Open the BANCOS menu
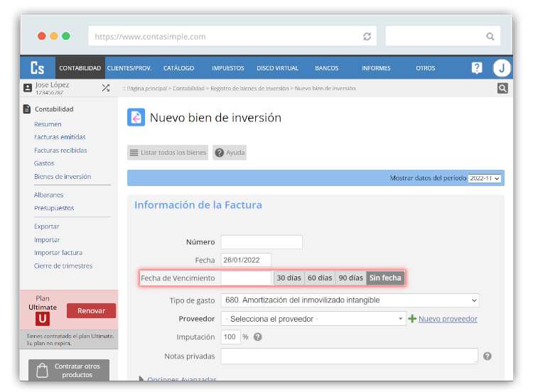Image resolution: width=533 pixels, height=392 pixels. pos(327,68)
